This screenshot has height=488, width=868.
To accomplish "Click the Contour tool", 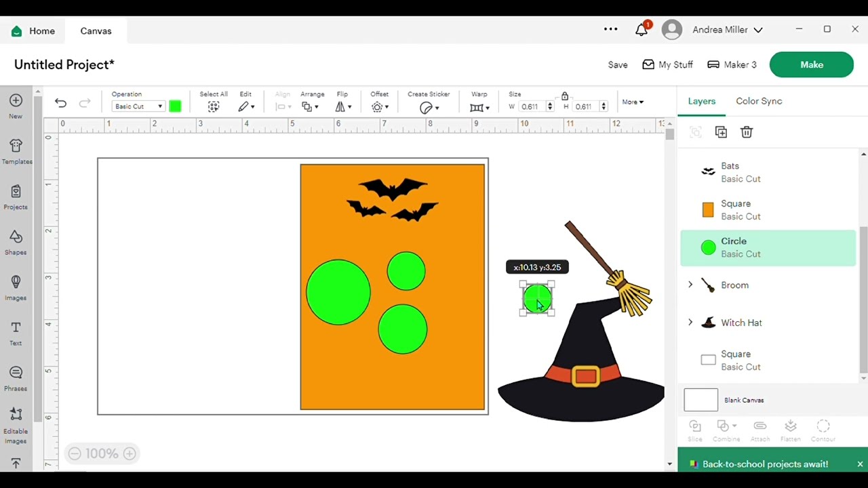I will pyautogui.click(x=823, y=430).
